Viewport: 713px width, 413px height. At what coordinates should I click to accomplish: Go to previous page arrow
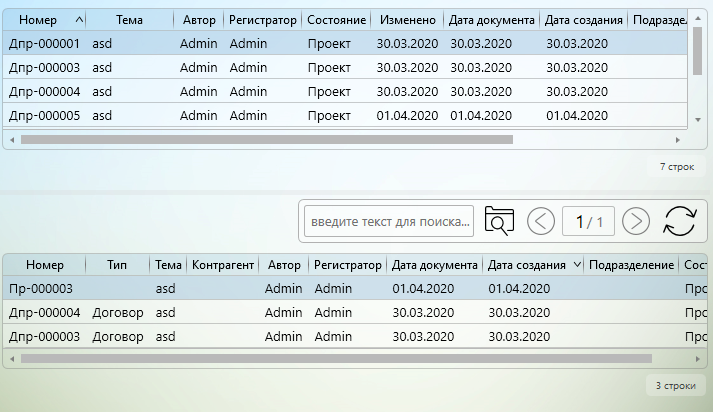click(541, 221)
